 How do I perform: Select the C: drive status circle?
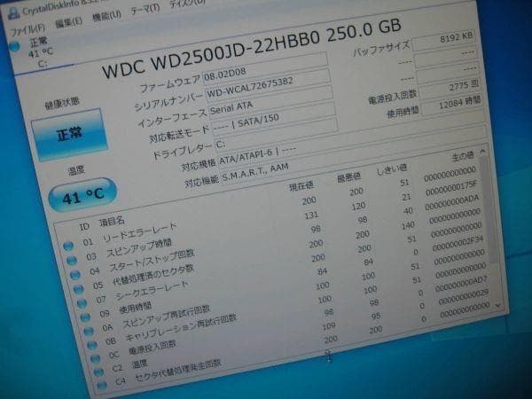click(14, 46)
